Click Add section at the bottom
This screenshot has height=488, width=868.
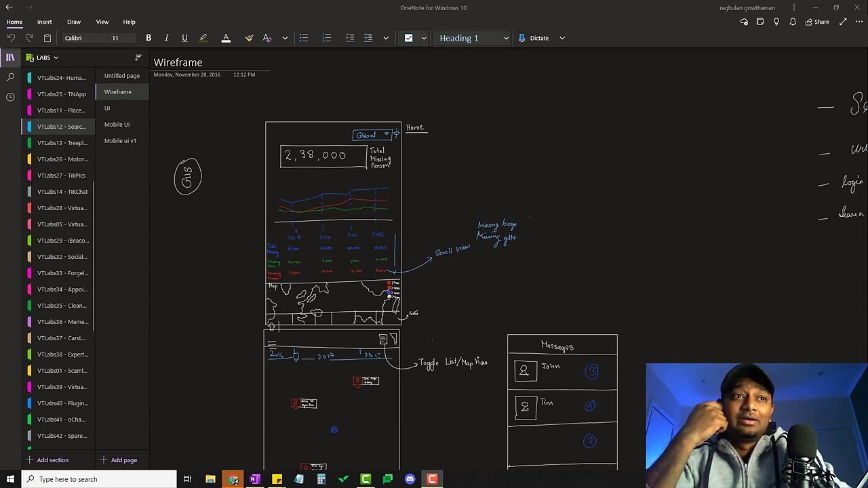pyautogui.click(x=47, y=460)
